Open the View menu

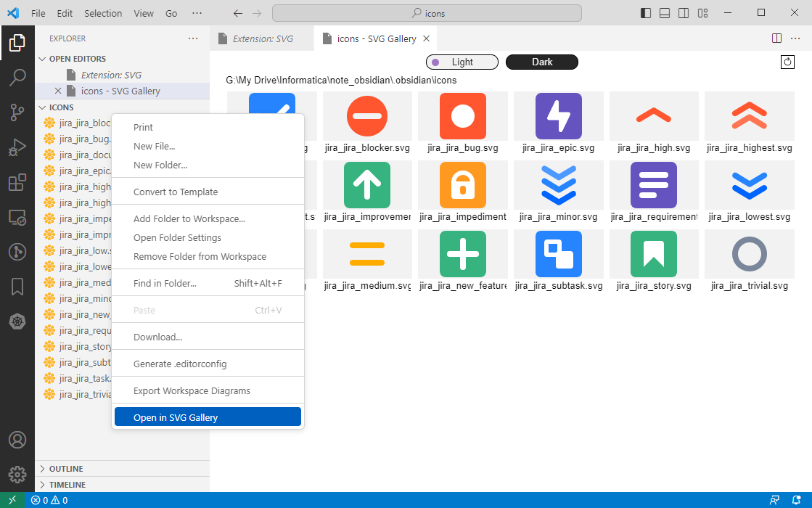coord(144,14)
